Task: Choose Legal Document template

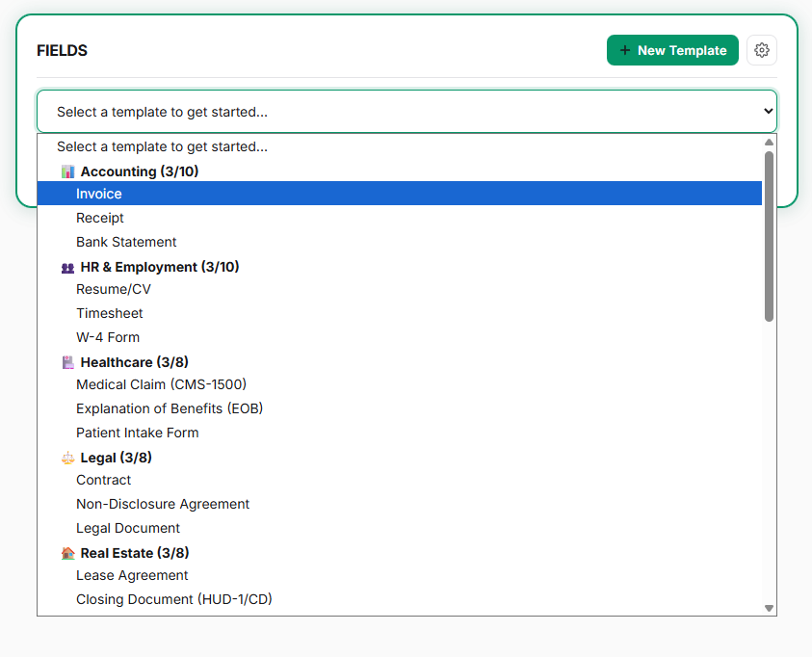Action: [128, 528]
